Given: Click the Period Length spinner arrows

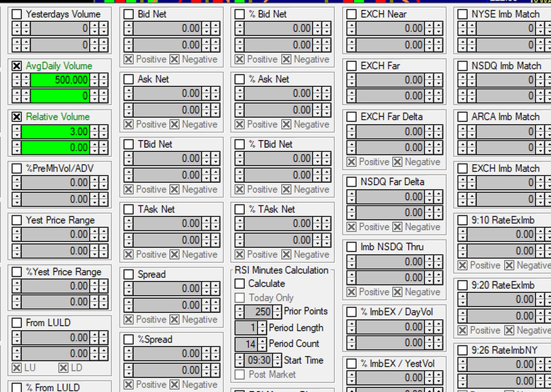Looking at the screenshot, I should (262, 328).
